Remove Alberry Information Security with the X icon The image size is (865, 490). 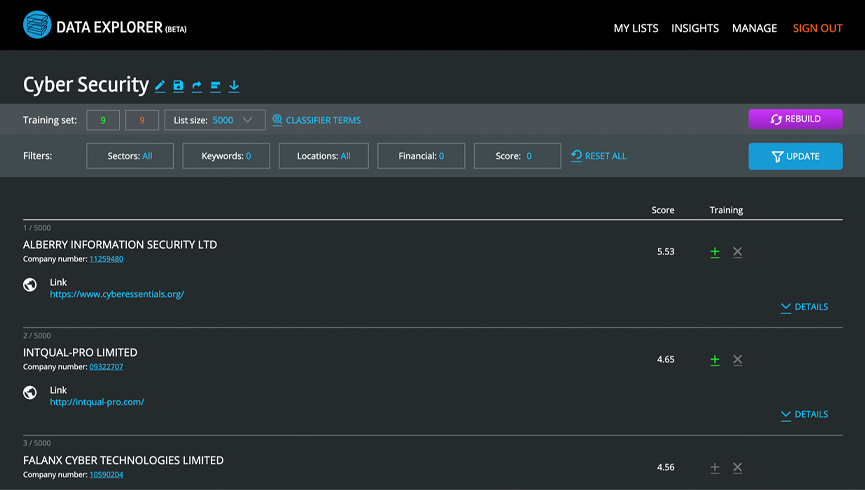click(x=737, y=252)
